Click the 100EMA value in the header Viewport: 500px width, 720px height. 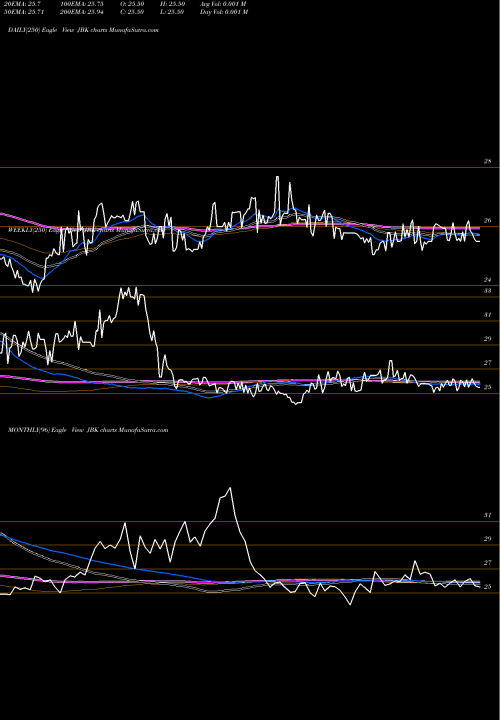[82, 4]
